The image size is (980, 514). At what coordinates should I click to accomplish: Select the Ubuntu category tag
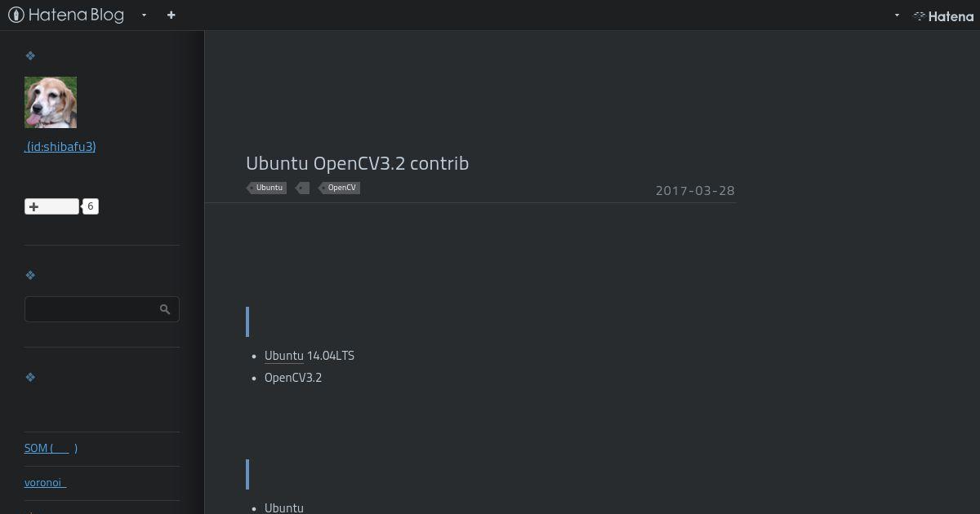point(267,188)
